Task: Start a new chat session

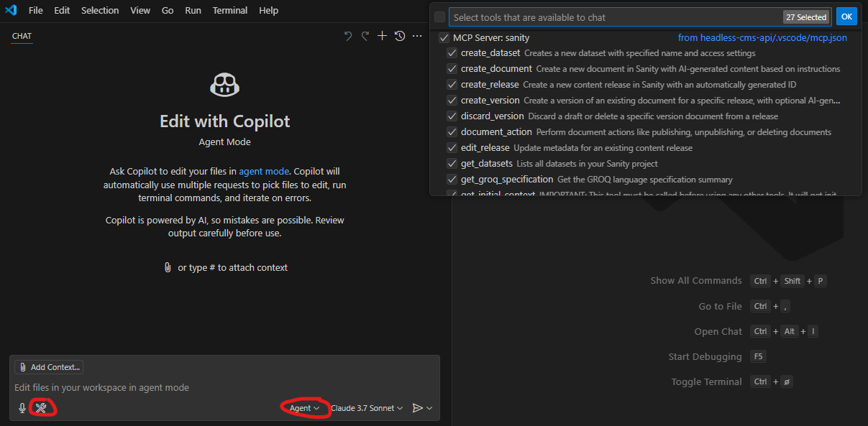Action: [x=382, y=35]
